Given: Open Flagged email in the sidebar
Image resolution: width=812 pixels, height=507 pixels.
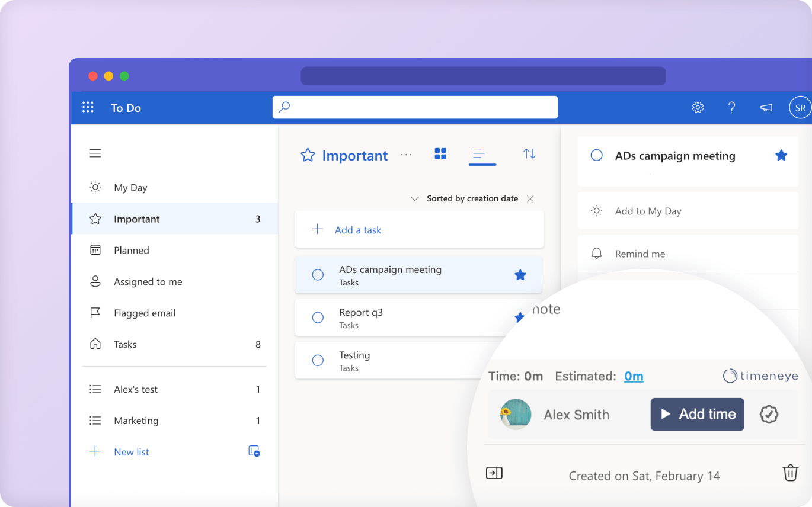Looking at the screenshot, I should coord(174,313).
